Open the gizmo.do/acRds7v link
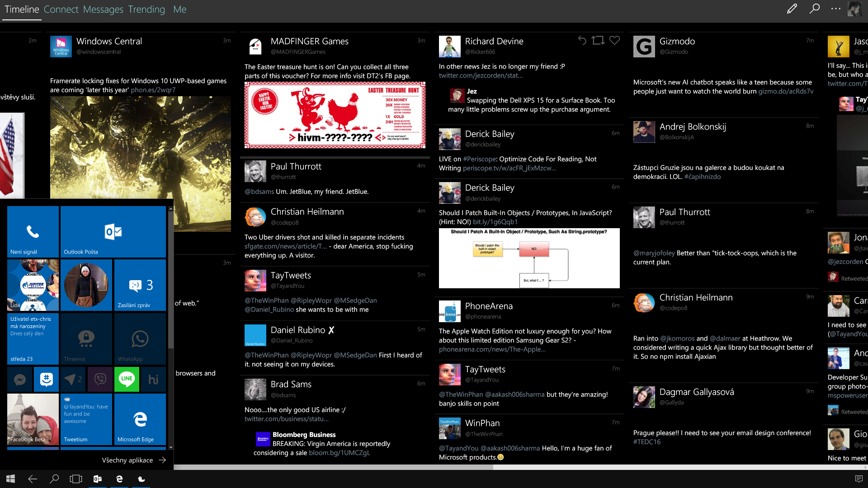The image size is (868, 488). (786, 91)
